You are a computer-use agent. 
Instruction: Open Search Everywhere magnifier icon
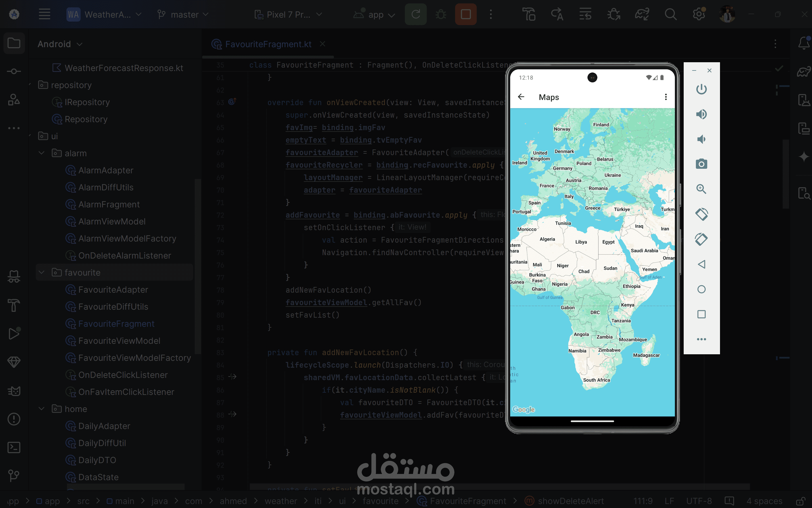click(670, 14)
